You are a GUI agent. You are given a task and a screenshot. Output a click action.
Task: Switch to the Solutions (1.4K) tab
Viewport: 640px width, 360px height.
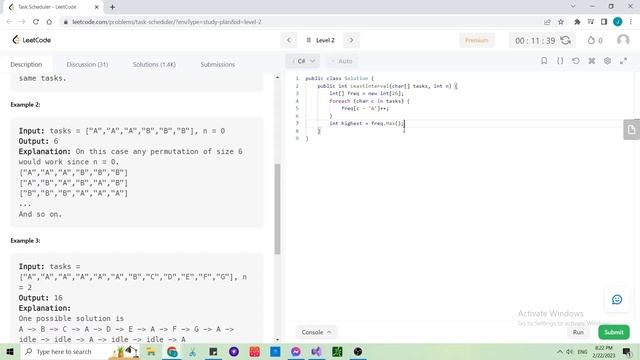[154, 64]
